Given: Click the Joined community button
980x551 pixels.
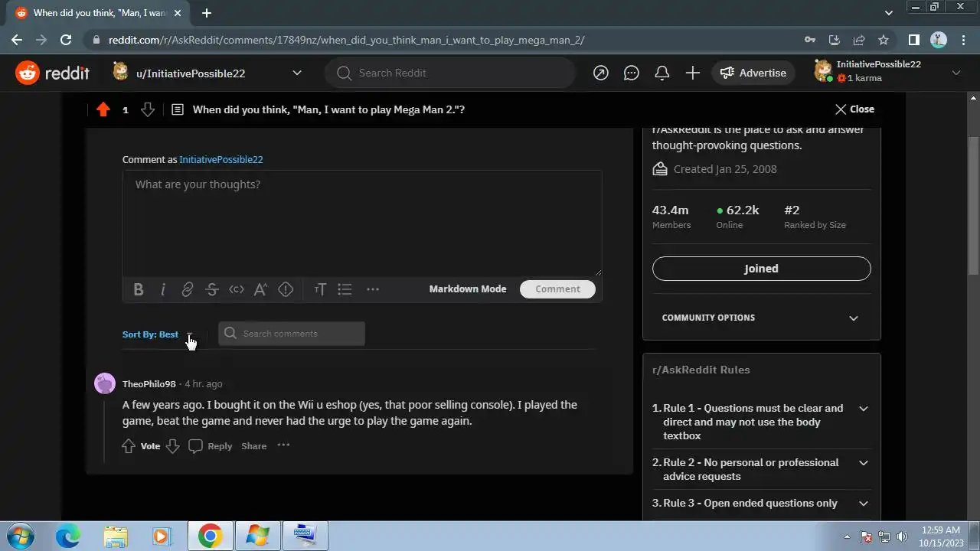Looking at the screenshot, I should pos(761,269).
